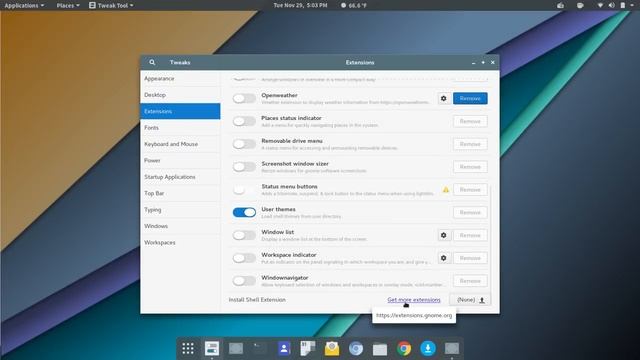
Task: Open the Places menu in top bar
Action: click(x=68, y=5)
